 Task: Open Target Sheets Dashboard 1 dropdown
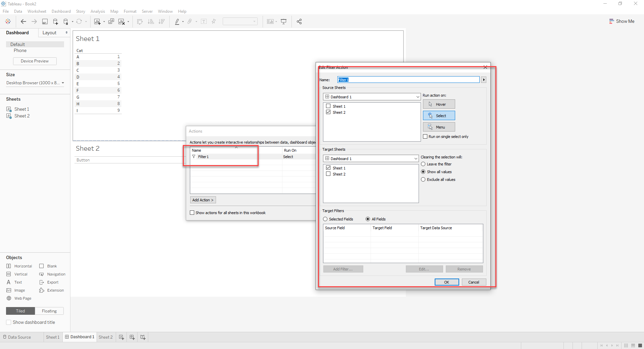click(x=371, y=158)
